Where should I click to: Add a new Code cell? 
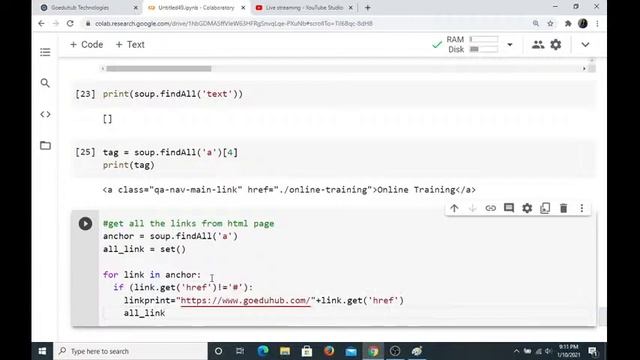(87, 44)
